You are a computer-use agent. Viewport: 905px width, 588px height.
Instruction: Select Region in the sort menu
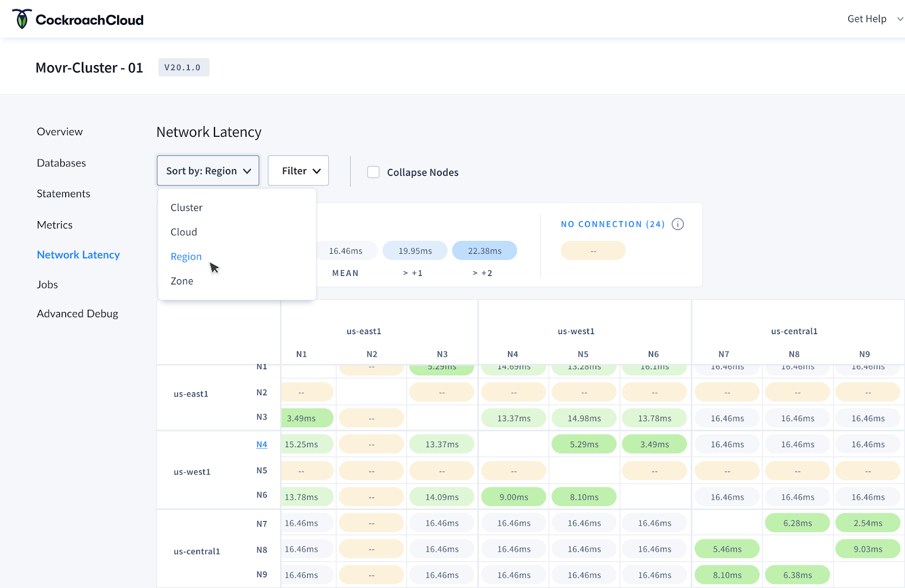186,257
